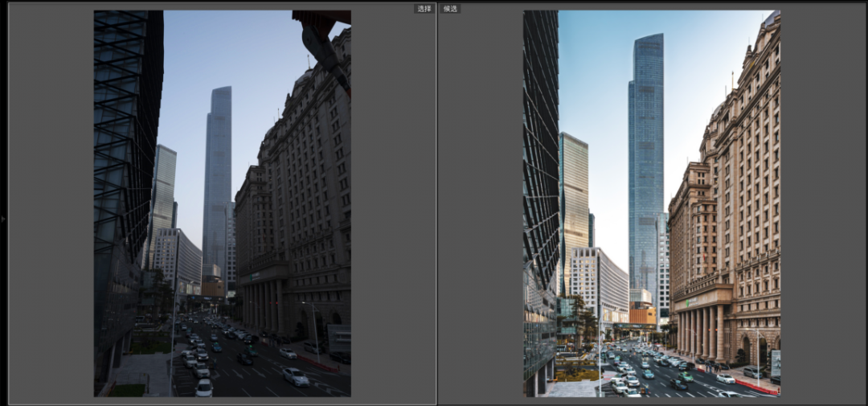Click the dark unedited photo in Select pane
868x406 pixels.
tap(222, 203)
